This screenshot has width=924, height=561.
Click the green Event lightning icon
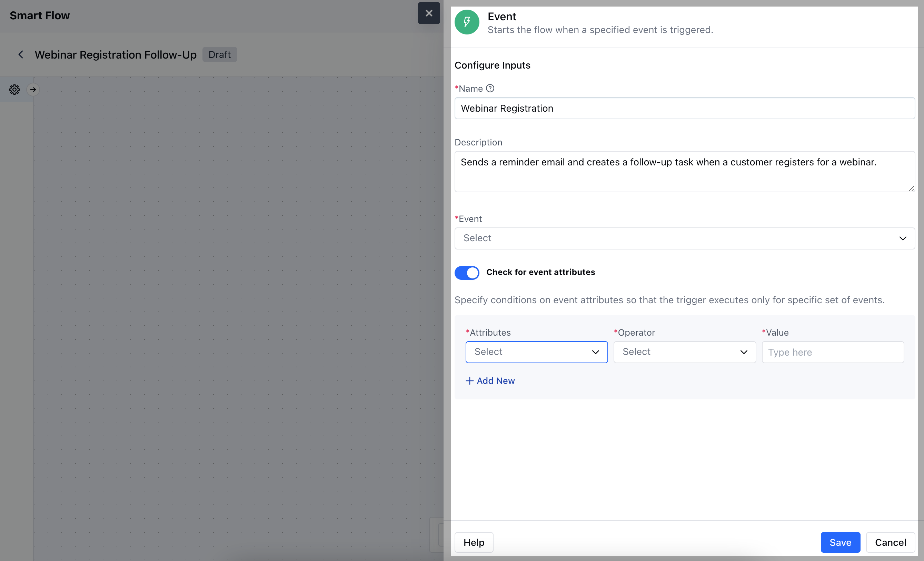467,22
